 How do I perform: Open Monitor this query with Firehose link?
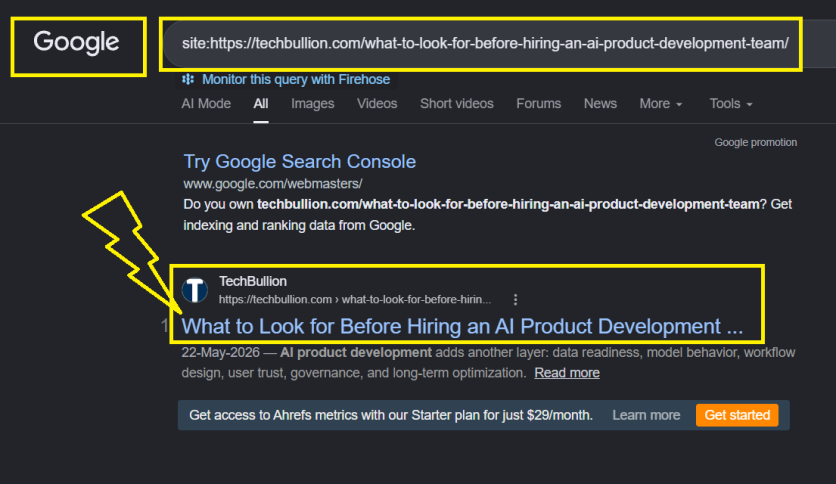point(296,79)
